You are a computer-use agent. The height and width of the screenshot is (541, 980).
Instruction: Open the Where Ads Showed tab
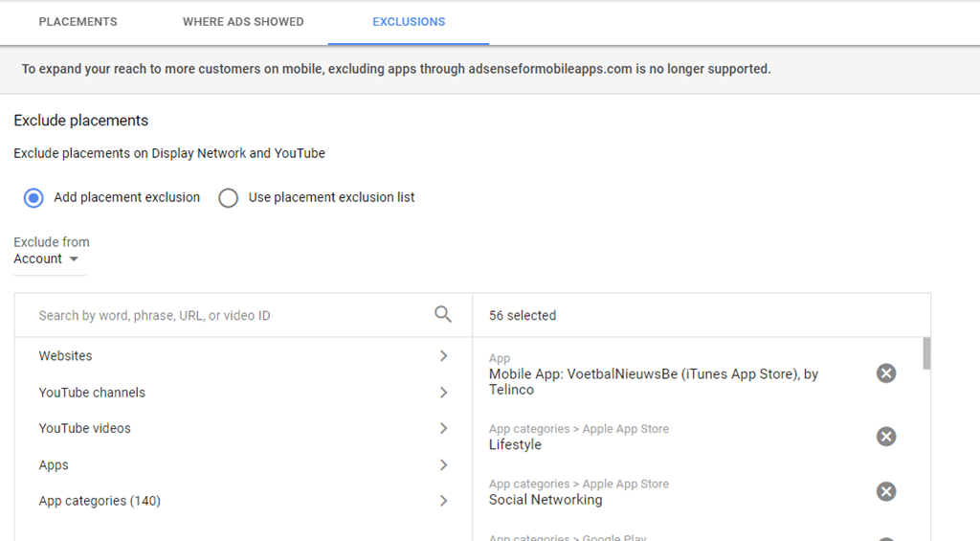(243, 22)
